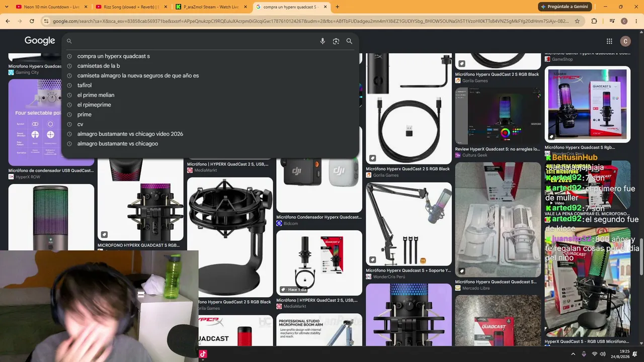Show hidden system tray icons
The height and width of the screenshot is (362, 644).
(574, 354)
